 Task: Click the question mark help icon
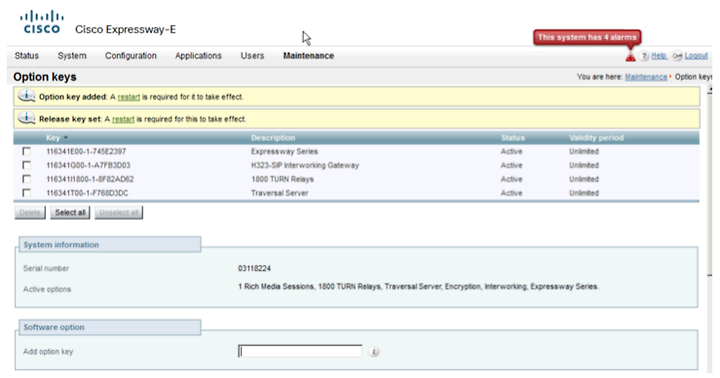(644, 56)
